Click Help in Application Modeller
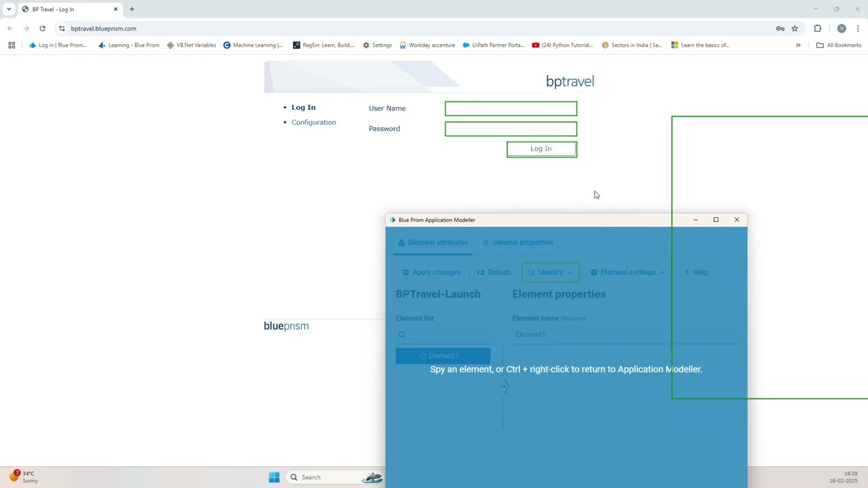Image resolution: width=868 pixels, height=488 pixels. [x=696, y=272]
